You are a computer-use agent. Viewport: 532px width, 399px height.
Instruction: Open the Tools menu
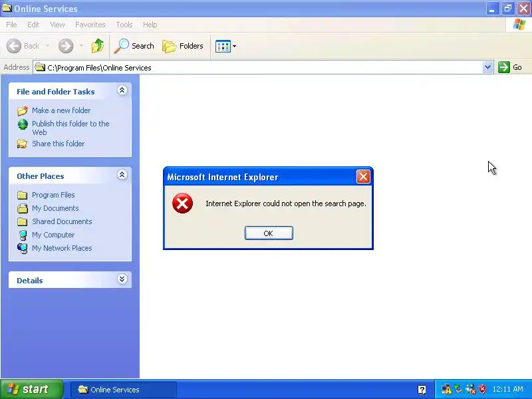click(124, 25)
